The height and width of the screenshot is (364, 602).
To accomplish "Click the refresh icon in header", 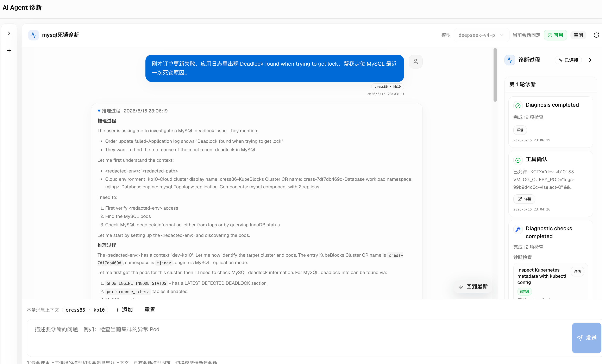I will pyautogui.click(x=596, y=35).
